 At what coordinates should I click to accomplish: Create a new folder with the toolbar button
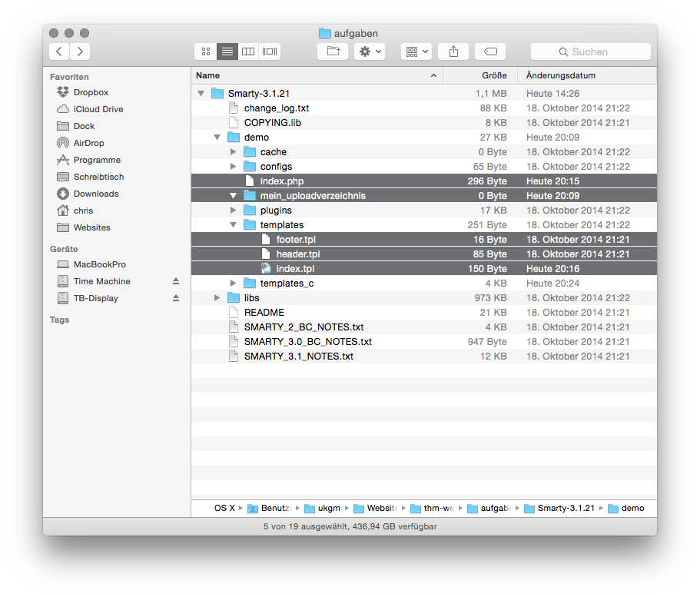click(x=333, y=51)
